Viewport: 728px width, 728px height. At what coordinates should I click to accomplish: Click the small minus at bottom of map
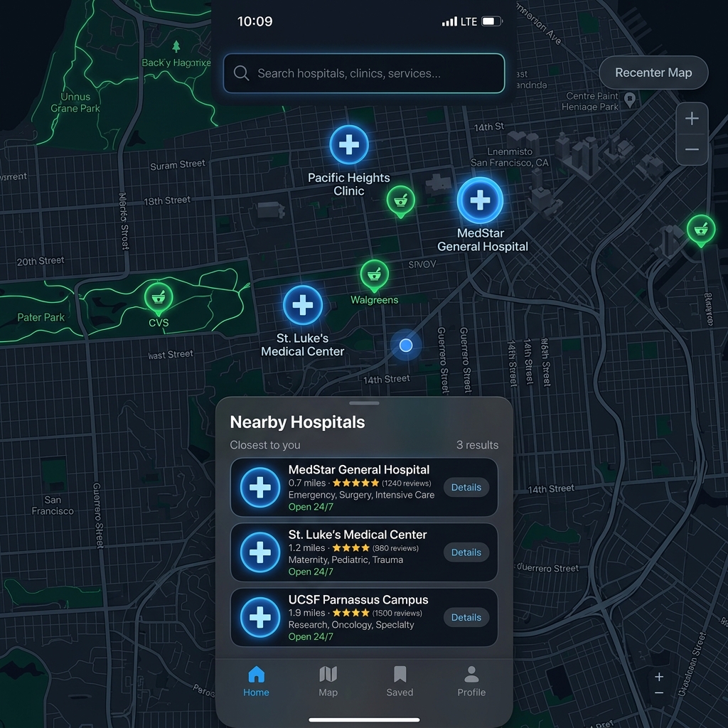[659, 692]
